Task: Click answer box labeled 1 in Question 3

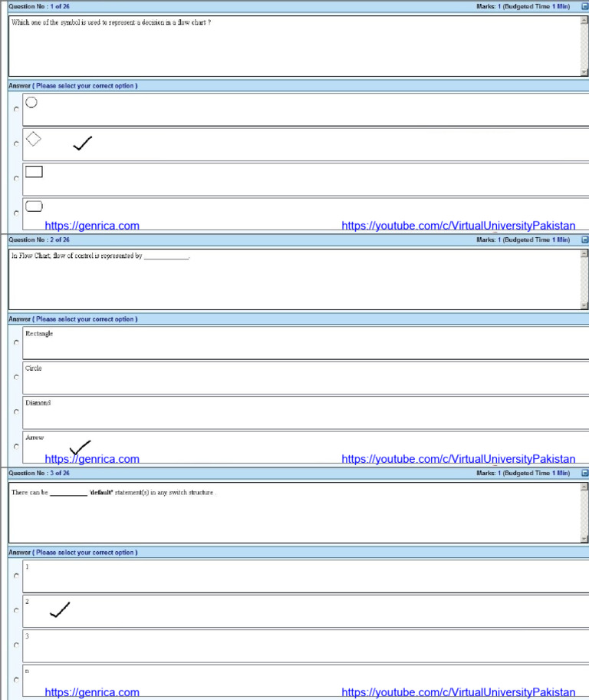Action: coord(306,576)
